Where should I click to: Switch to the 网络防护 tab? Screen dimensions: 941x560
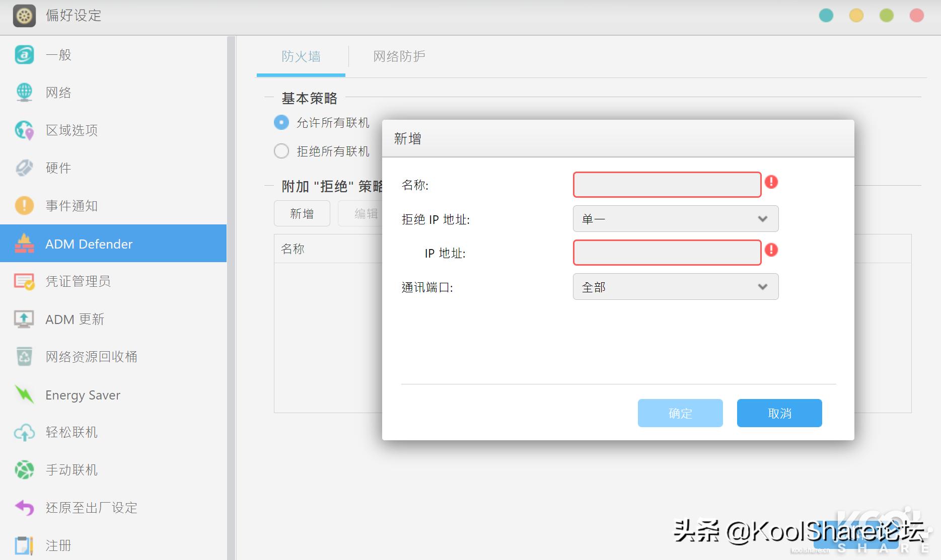(x=399, y=56)
